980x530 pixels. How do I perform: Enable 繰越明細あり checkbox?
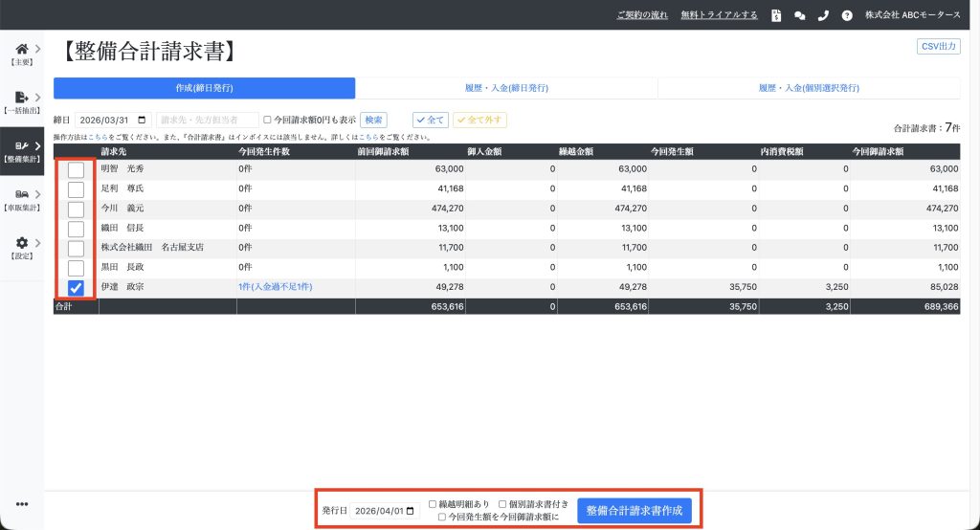(433, 503)
